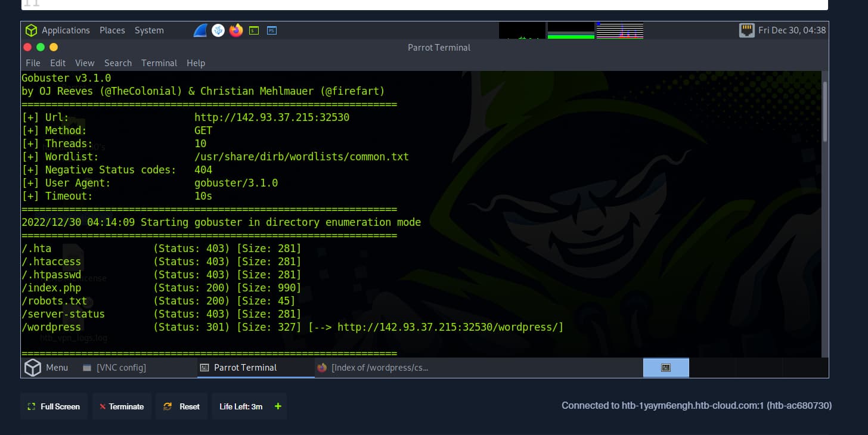Viewport: 868px width, 435px height.
Task: Click the clock showing Fri Dec 30, 04:38
Action: [x=792, y=30]
